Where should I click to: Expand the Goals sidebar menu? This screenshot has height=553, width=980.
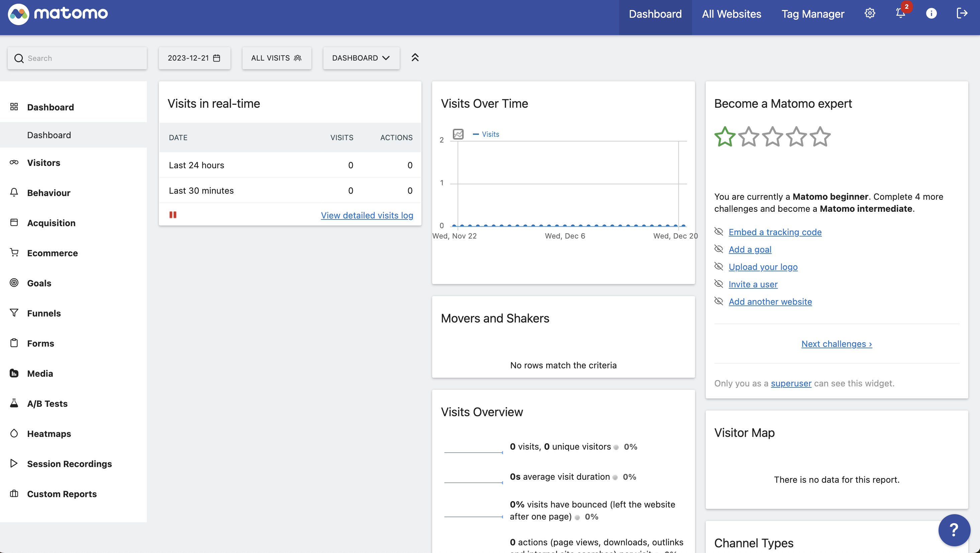[x=74, y=283]
